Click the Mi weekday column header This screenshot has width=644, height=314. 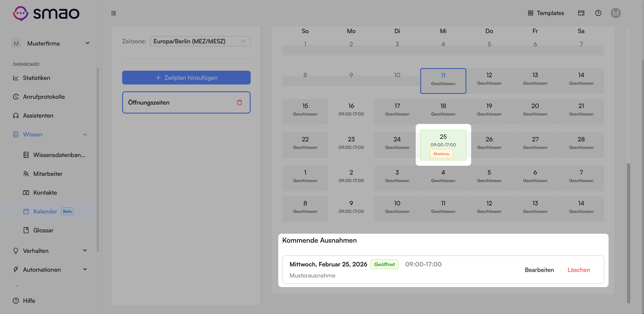click(x=443, y=31)
